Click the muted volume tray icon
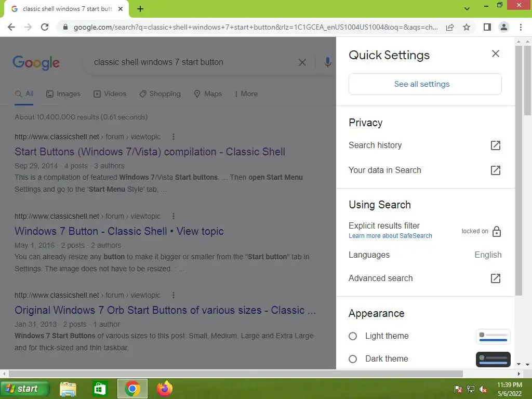This screenshot has width=532, height=399. click(483, 389)
